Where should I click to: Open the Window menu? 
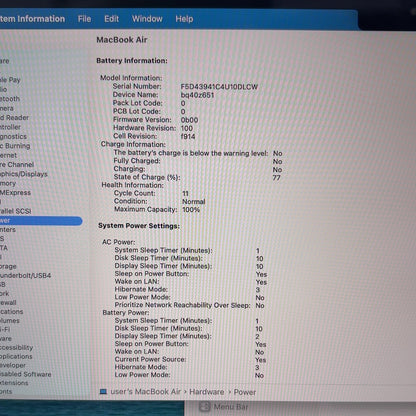pos(147,19)
